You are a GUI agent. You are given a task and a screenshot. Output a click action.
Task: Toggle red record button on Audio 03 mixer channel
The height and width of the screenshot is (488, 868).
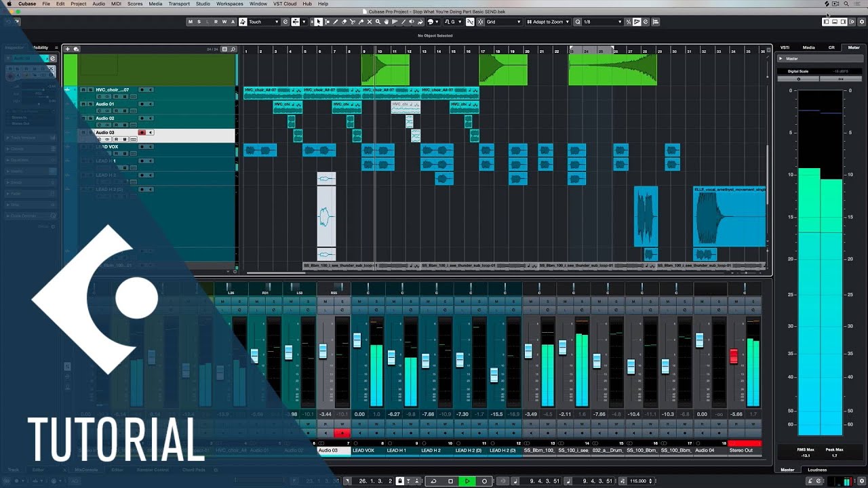tap(342, 433)
